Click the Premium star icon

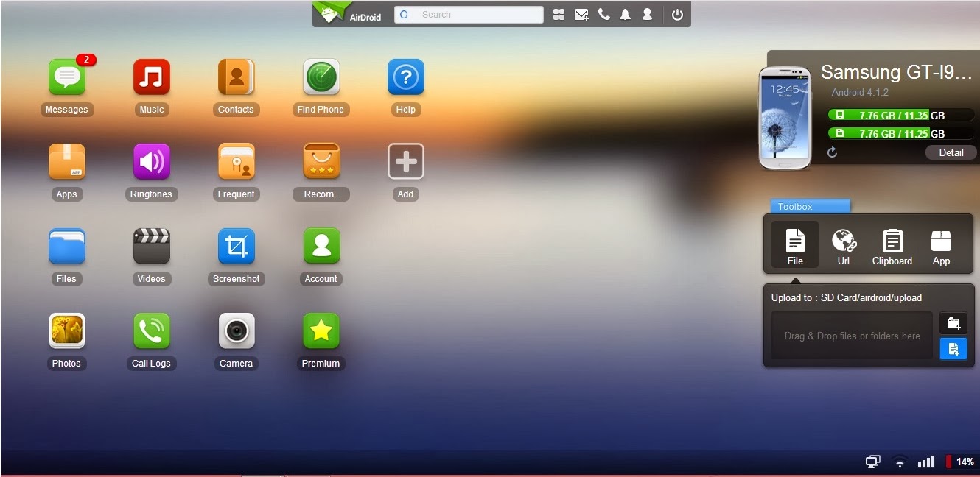(x=321, y=330)
